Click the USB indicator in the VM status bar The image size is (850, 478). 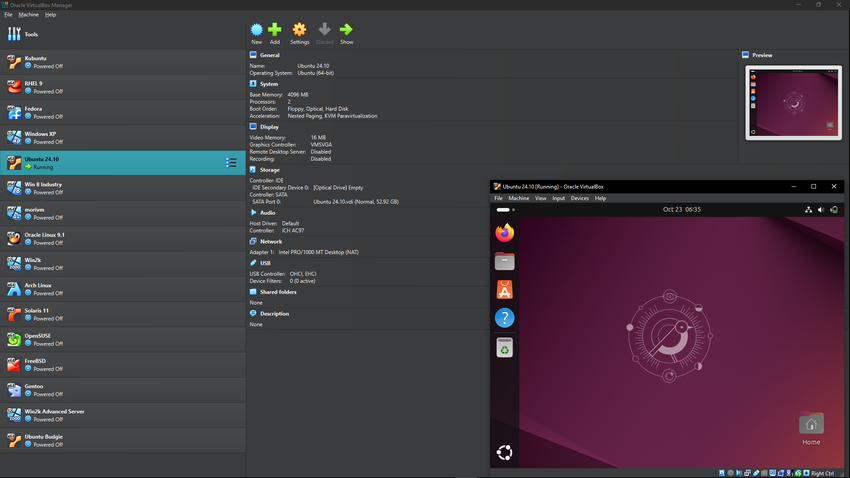[756, 473]
